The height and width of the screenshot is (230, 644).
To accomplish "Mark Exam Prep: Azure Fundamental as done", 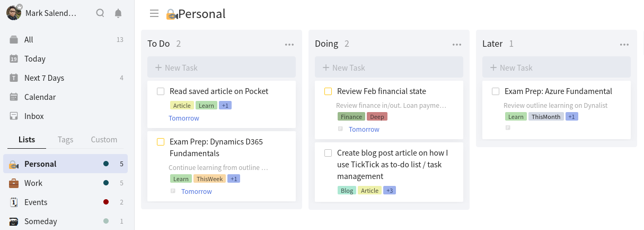I will tap(496, 91).
